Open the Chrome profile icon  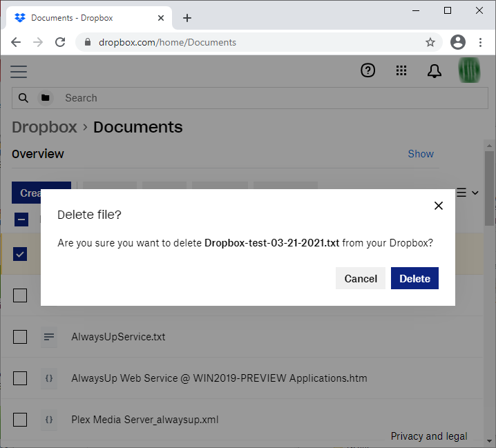(458, 42)
